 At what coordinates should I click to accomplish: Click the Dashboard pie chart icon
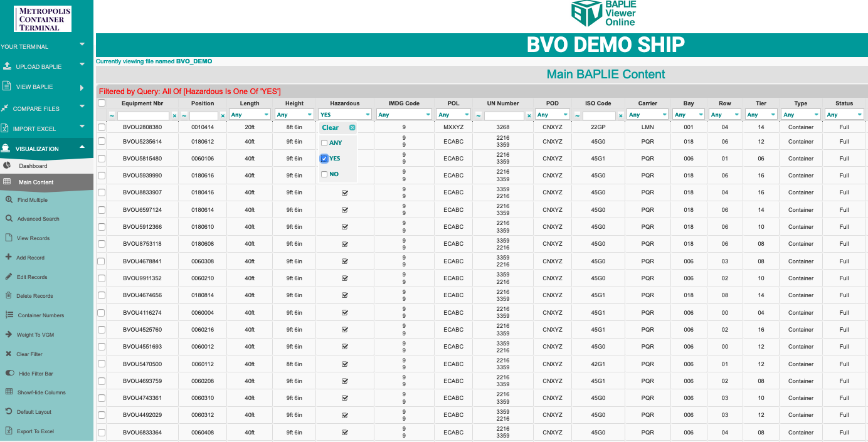click(7, 166)
